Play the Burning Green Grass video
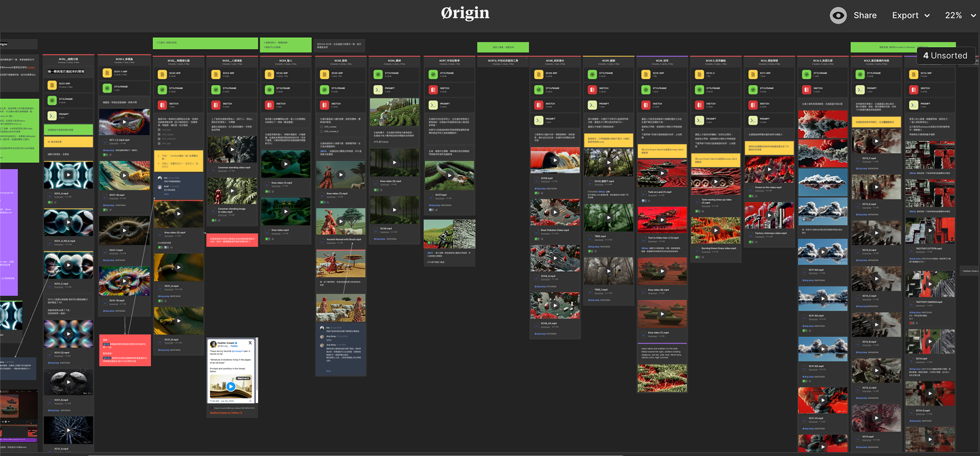Screen dimensions: 980x456 [x=716, y=230]
